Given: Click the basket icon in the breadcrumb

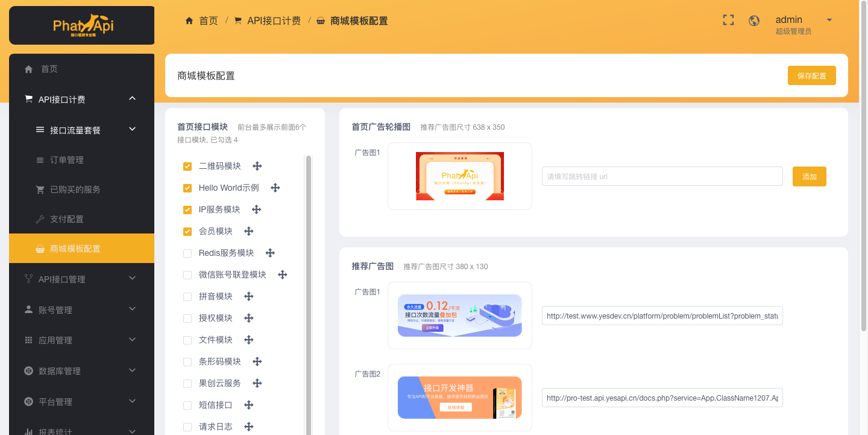Looking at the screenshot, I should (x=321, y=21).
